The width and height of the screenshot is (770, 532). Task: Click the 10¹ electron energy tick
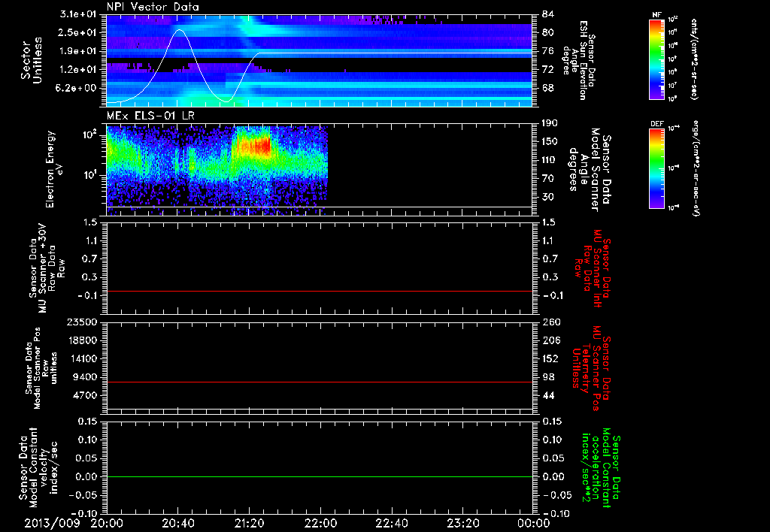89,175
